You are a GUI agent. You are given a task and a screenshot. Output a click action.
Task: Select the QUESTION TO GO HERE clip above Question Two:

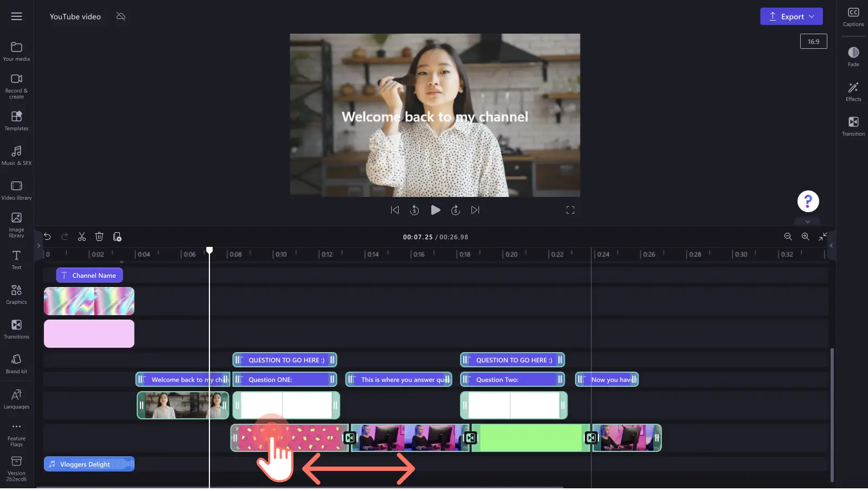coord(513,360)
